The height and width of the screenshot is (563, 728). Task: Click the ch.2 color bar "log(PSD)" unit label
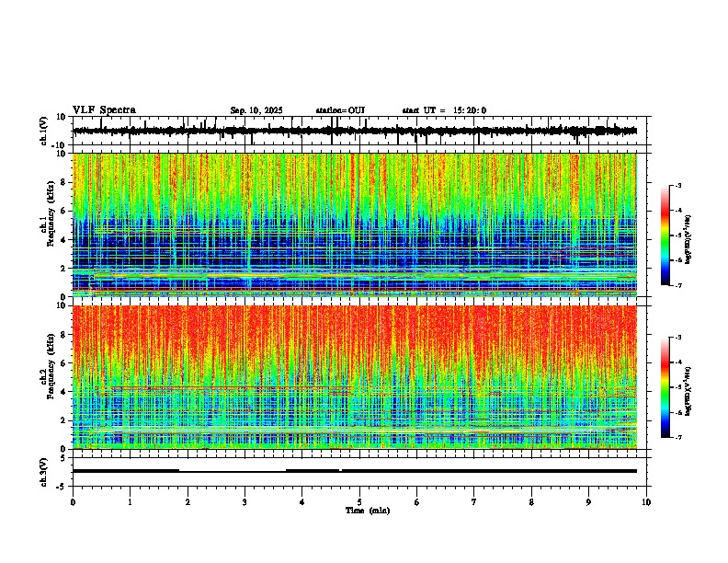(x=688, y=392)
